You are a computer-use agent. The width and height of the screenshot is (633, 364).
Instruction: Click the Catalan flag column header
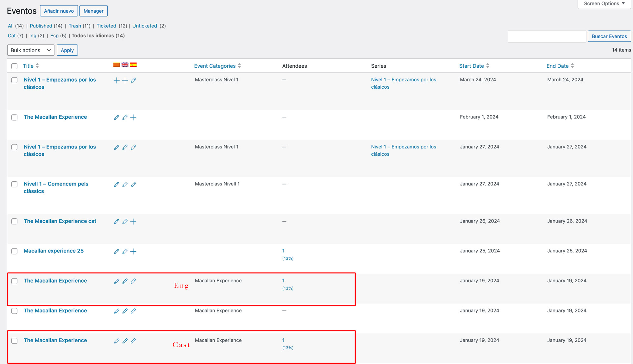pyautogui.click(x=116, y=65)
